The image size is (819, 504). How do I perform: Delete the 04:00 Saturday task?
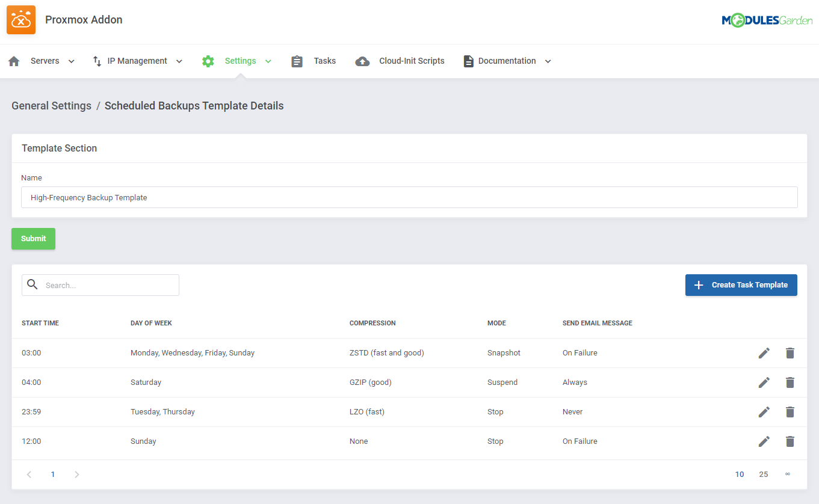click(790, 383)
